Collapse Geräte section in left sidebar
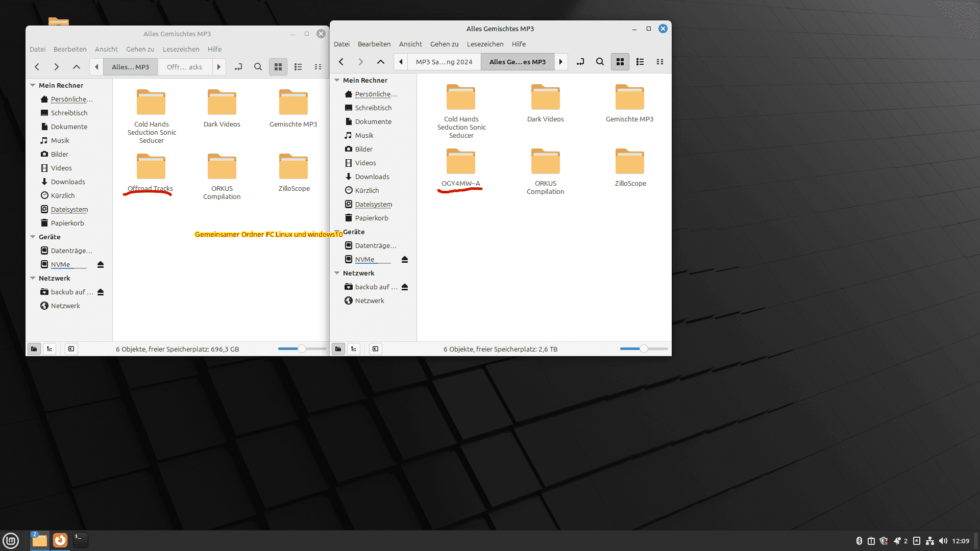This screenshot has width=980, height=551. point(33,237)
